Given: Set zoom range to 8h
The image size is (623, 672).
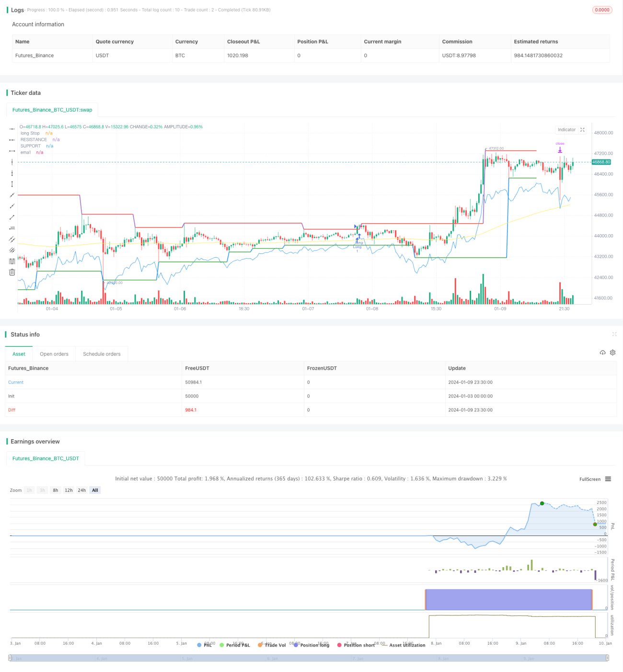Looking at the screenshot, I should [56, 490].
